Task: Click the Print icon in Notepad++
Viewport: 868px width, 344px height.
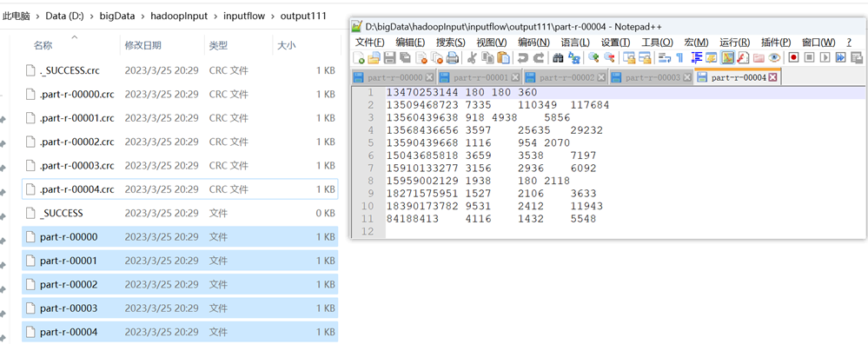Action: [x=453, y=57]
